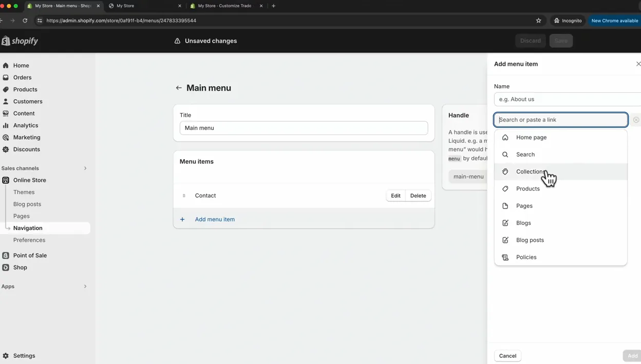Open Discounts in the sidebar
This screenshot has height=364, width=641.
click(27, 149)
